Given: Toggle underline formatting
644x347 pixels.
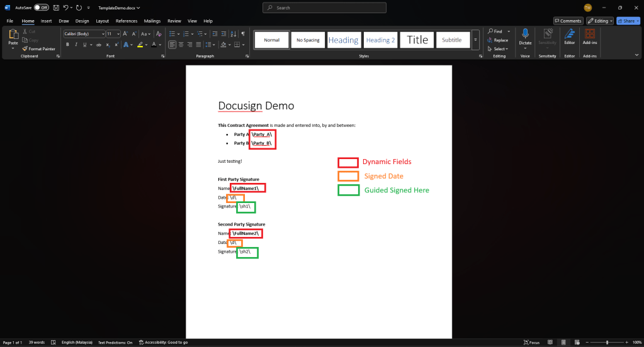Looking at the screenshot, I should [x=84, y=45].
